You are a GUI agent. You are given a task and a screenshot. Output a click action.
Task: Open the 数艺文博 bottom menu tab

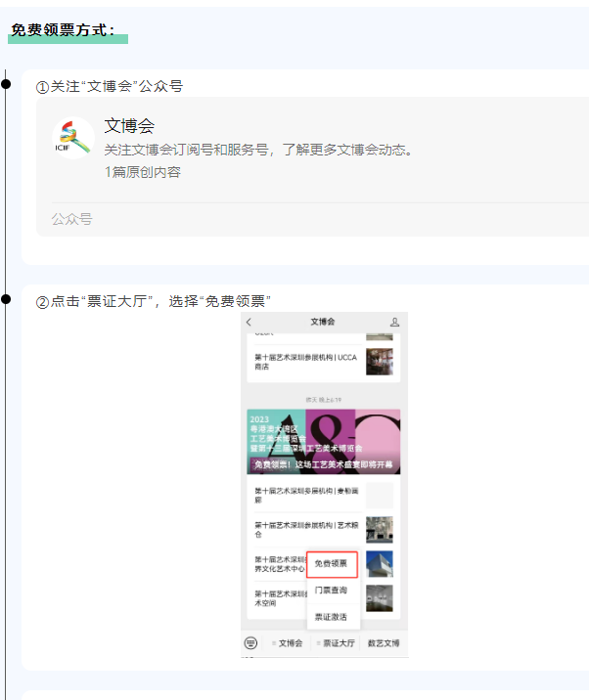coord(384,643)
